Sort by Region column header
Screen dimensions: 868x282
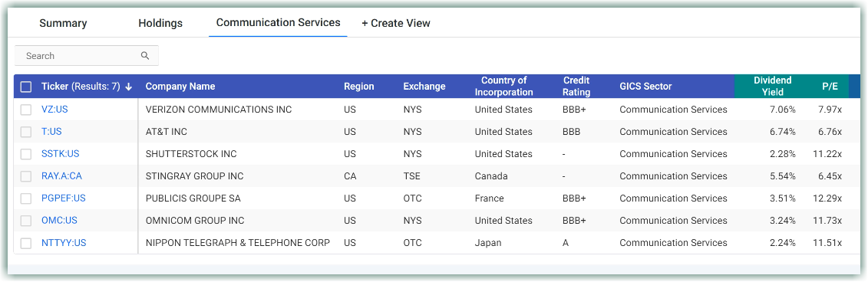coord(358,87)
